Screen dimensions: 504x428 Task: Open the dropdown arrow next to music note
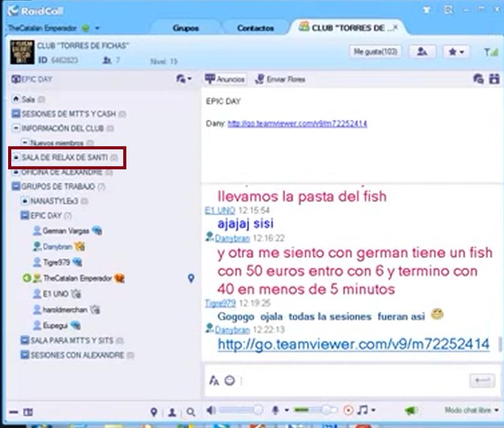373,410
